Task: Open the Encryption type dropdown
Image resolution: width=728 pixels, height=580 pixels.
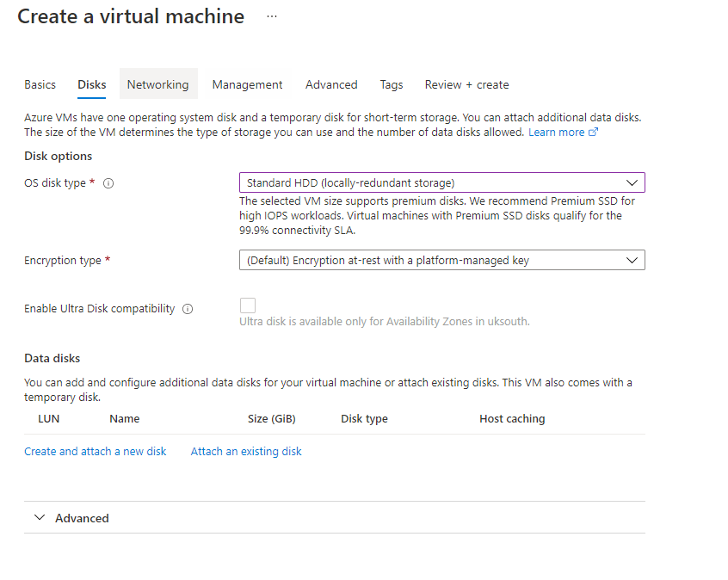Action: [x=441, y=260]
